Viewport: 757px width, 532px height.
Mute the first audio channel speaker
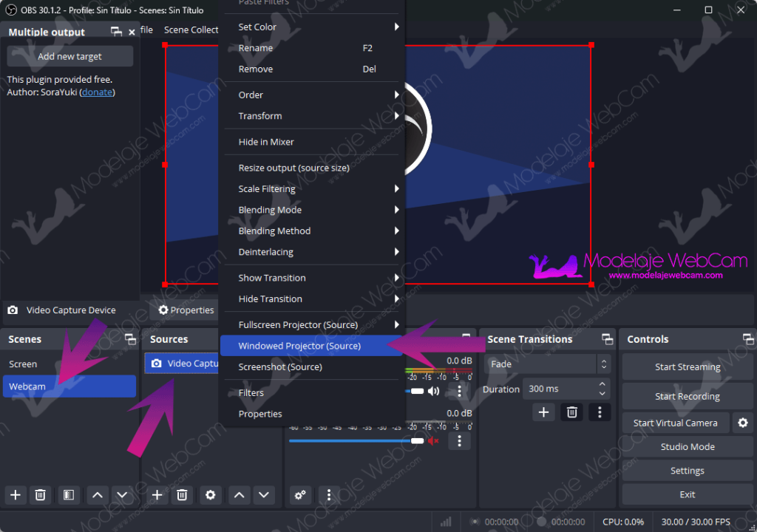tap(433, 391)
